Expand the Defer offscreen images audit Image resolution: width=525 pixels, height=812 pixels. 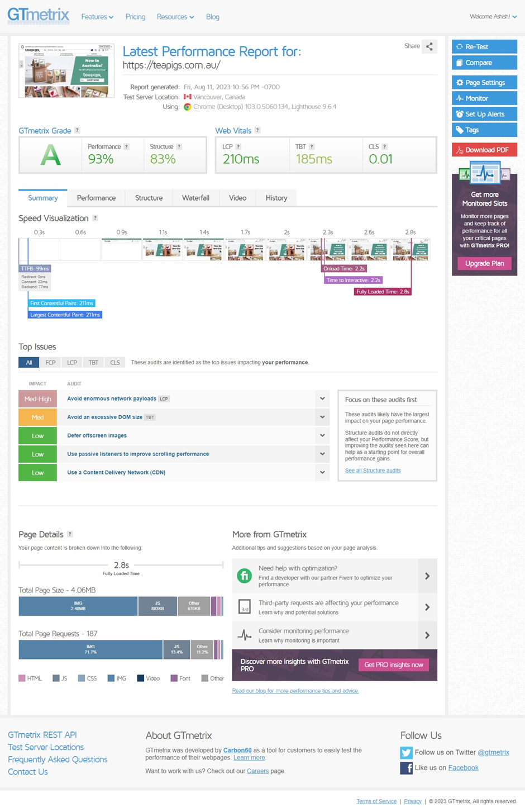coord(322,435)
